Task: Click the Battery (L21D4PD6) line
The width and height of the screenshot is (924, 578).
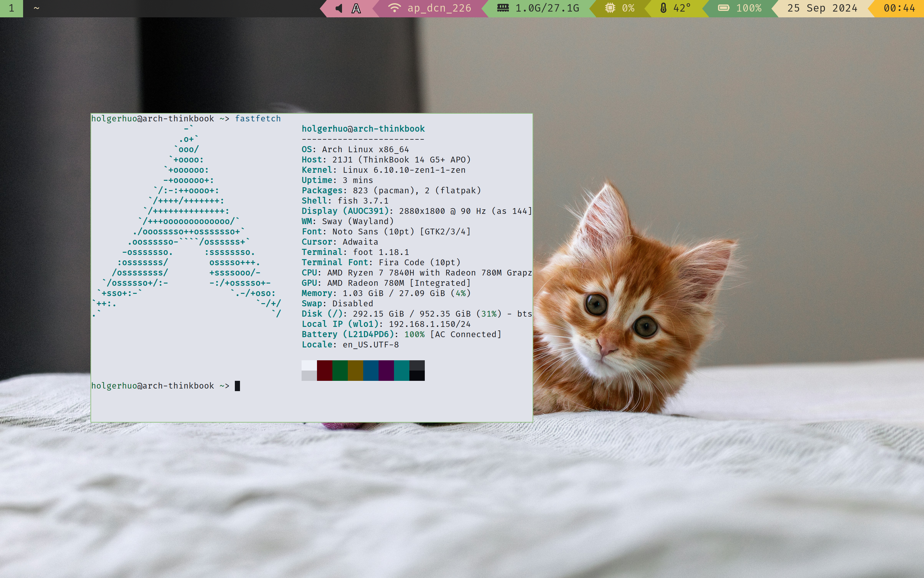Action: tap(401, 335)
